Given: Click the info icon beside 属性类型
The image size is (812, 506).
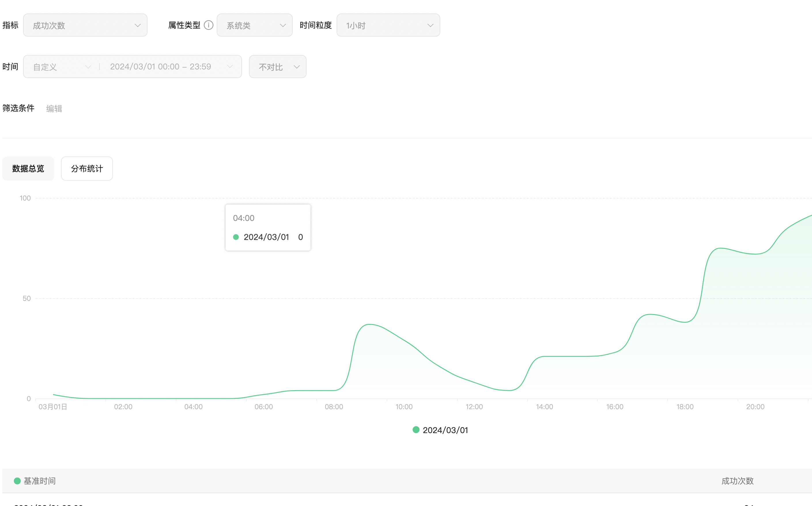Looking at the screenshot, I should (208, 25).
